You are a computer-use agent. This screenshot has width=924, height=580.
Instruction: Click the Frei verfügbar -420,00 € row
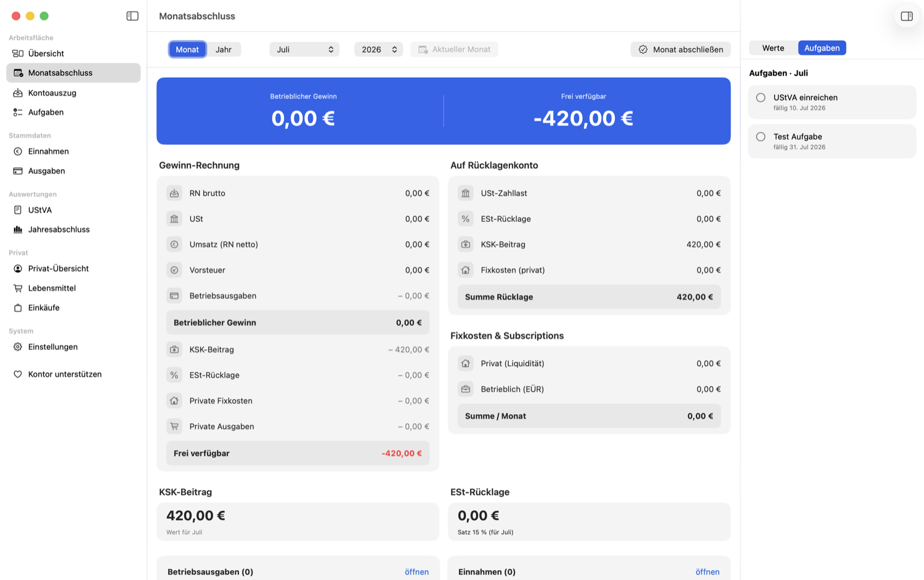coord(298,453)
